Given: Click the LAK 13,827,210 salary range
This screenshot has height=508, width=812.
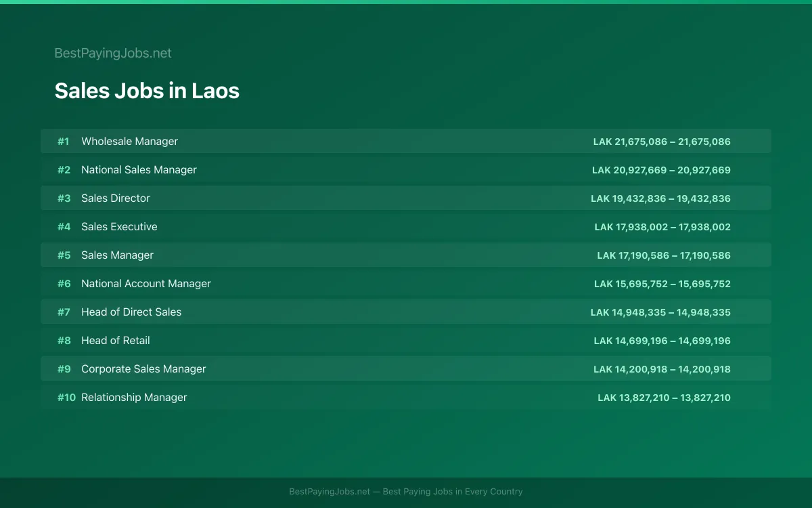Looking at the screenshot, I should click(x=664, y=398).
